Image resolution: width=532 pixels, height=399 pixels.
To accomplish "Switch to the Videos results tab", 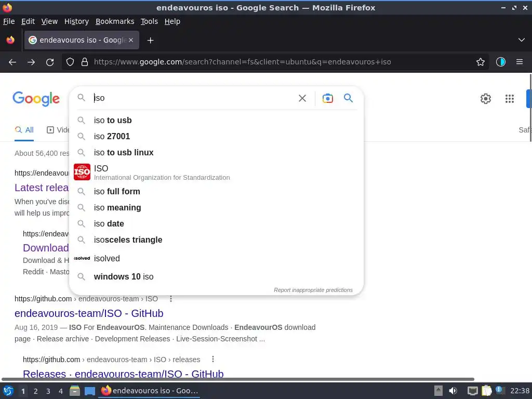I will point(58,130).
